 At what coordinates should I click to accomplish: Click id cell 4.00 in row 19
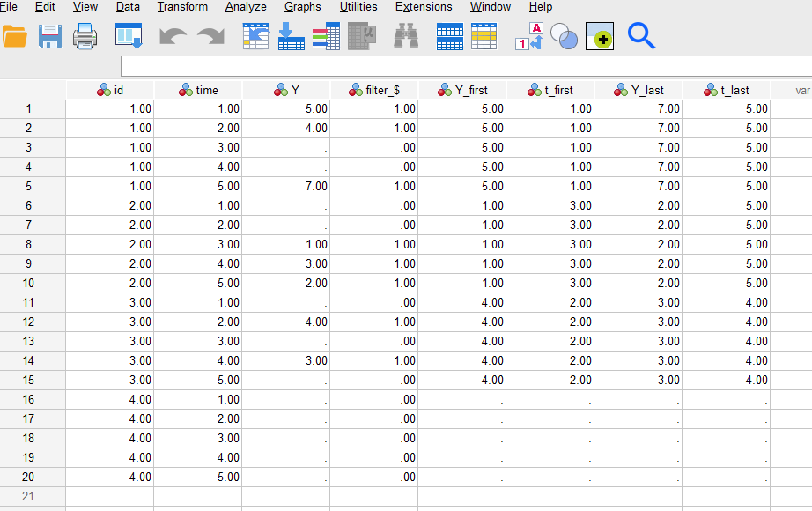[110, 457]
